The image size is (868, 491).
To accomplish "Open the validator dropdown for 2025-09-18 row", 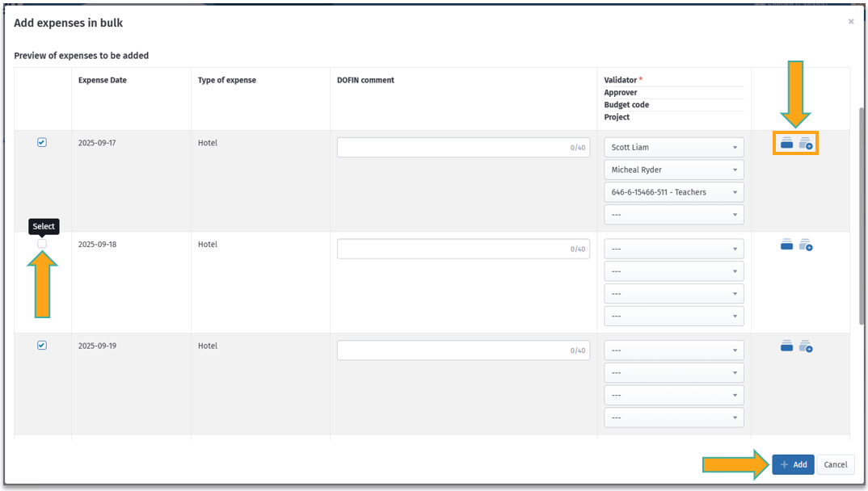I will click(674, 249).
